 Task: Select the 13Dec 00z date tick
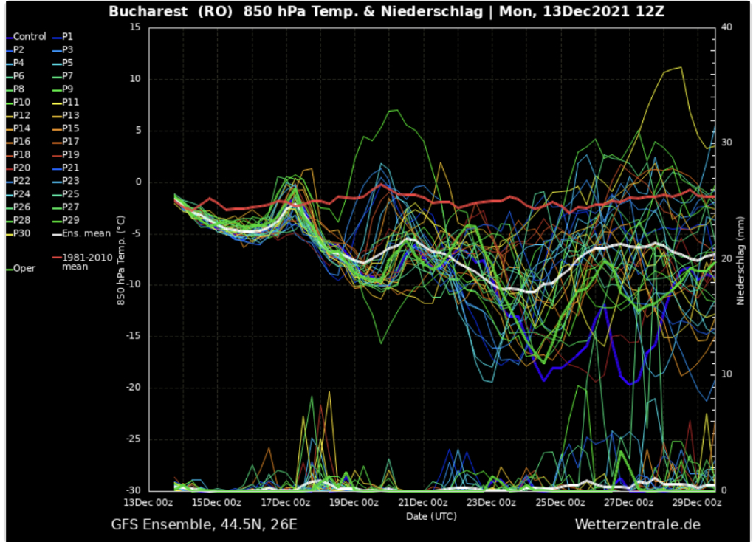click(148, 502)
